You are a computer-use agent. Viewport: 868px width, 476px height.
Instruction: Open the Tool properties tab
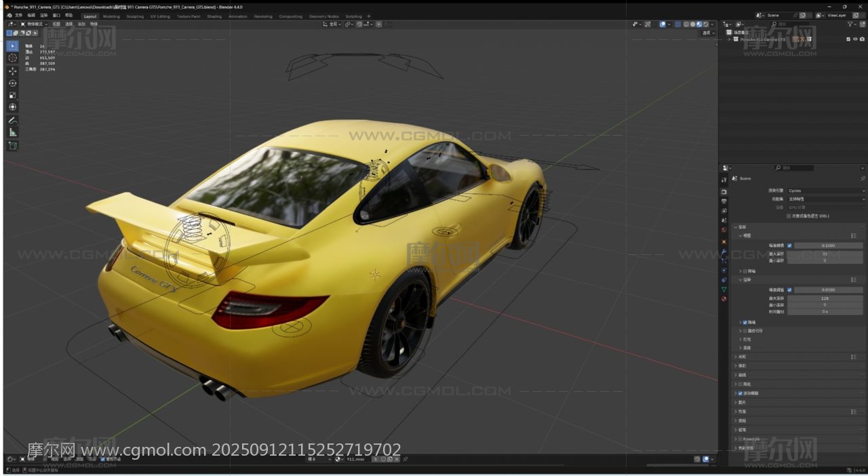(x=724, y=180)
